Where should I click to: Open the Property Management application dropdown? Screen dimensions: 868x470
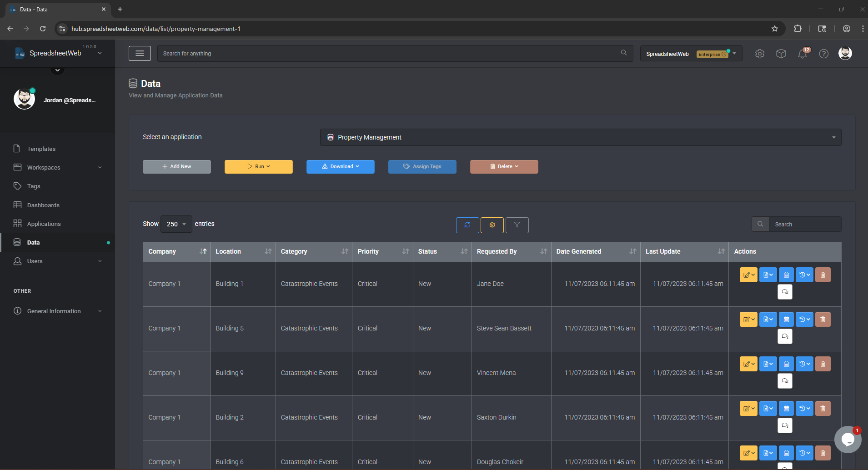click(x=580, y=137)
